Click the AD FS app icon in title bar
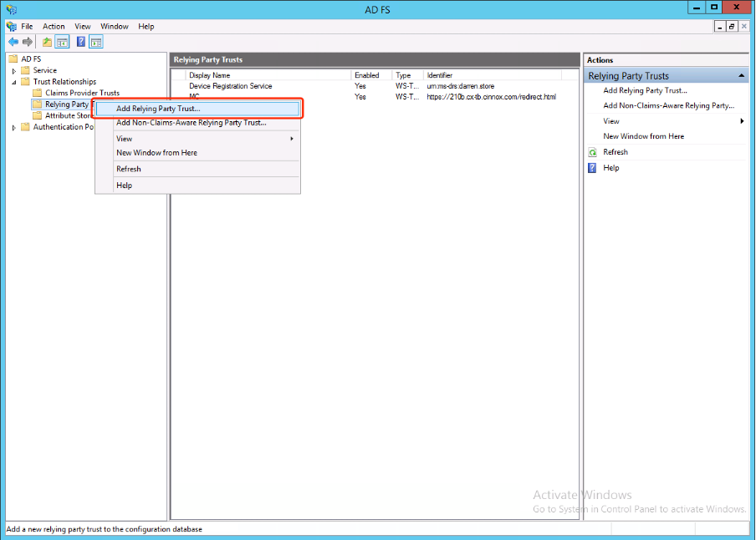 [12, 9]
